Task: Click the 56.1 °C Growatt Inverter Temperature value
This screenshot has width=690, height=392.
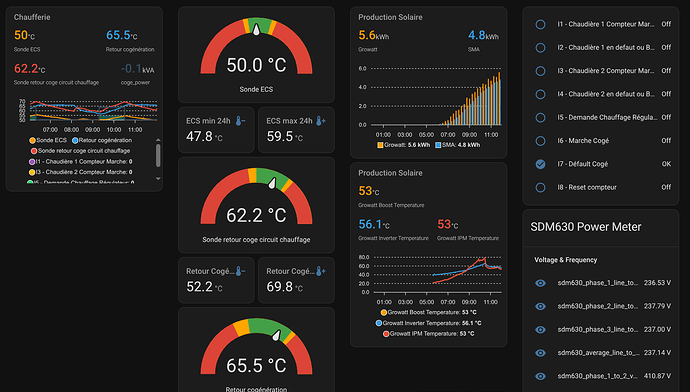Action: coord(374,224)
